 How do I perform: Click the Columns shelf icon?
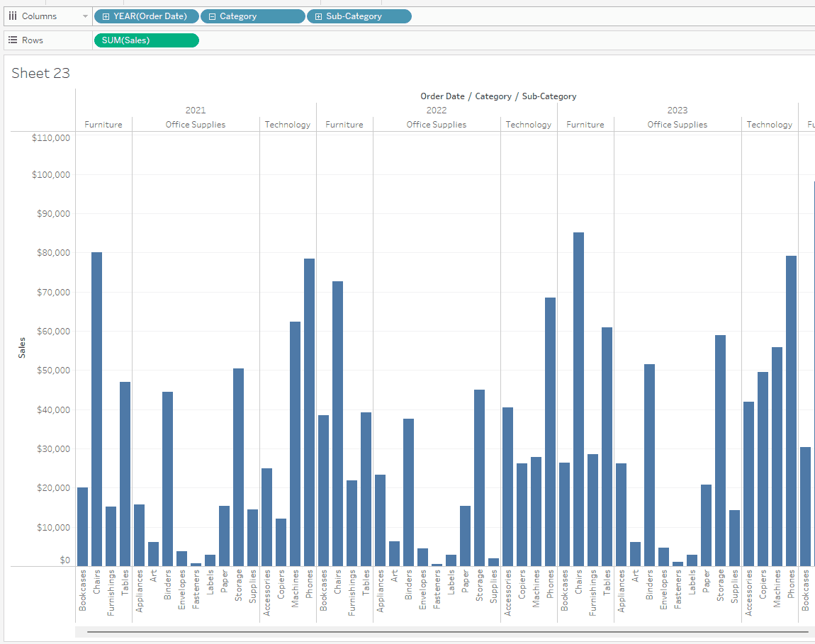[13, 16]
